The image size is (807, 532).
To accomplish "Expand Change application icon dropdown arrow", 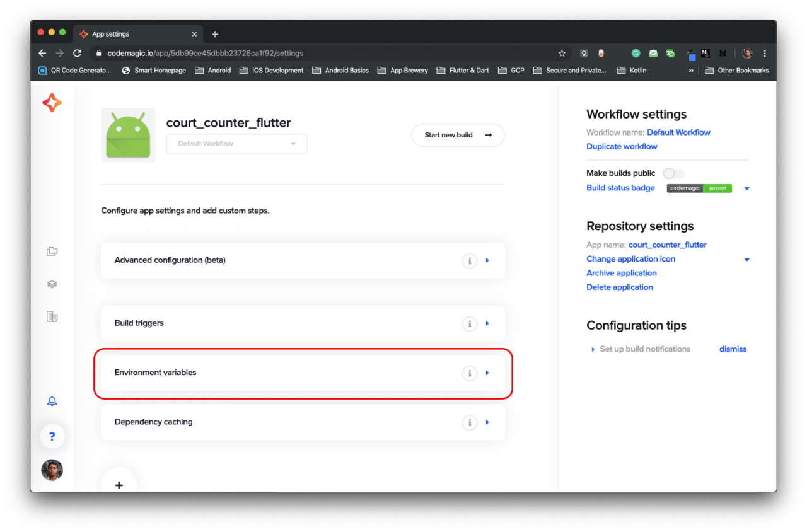I will (x=746, y=260).
